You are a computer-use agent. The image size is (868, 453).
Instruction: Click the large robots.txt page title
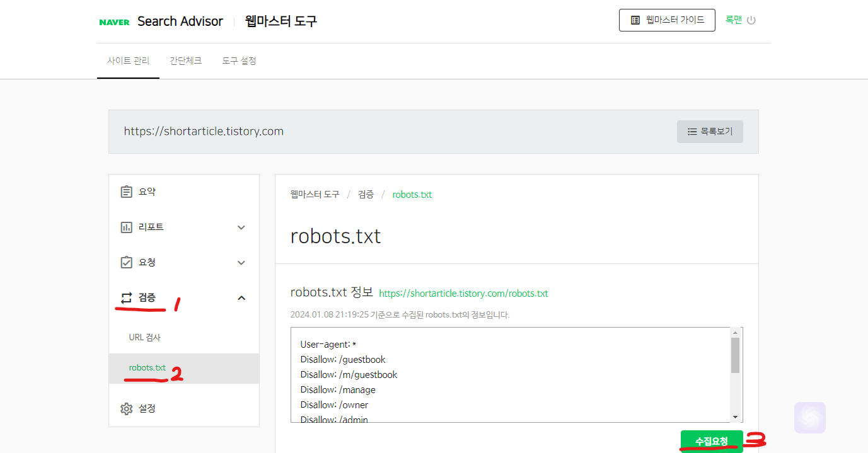coord(335,236)
